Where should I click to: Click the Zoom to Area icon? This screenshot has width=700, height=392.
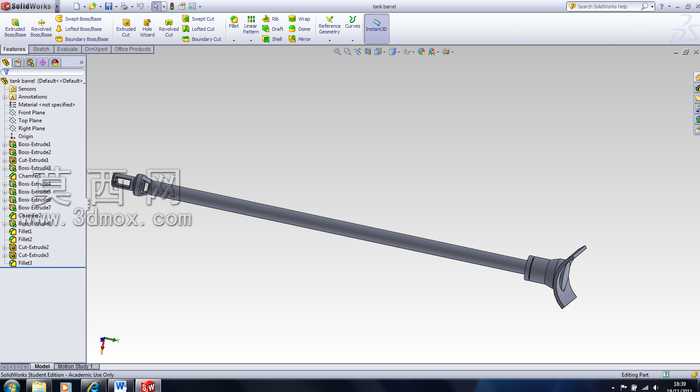pos(347,52)
